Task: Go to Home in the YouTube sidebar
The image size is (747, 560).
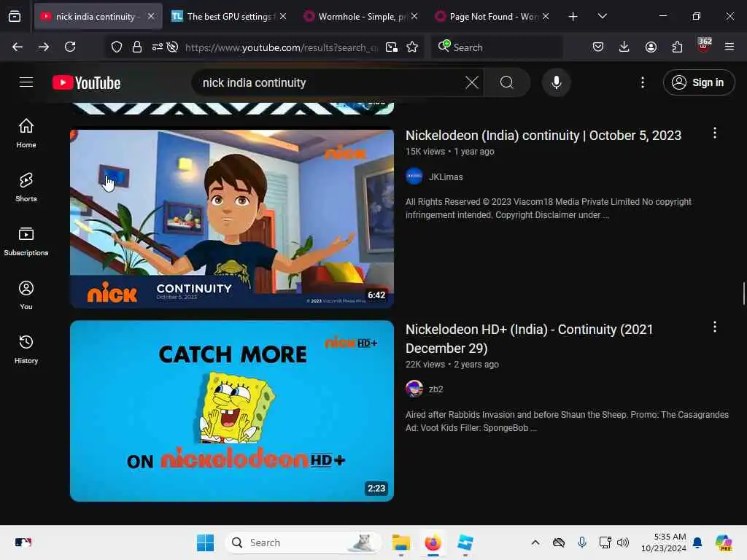Action: pos(26,133)
